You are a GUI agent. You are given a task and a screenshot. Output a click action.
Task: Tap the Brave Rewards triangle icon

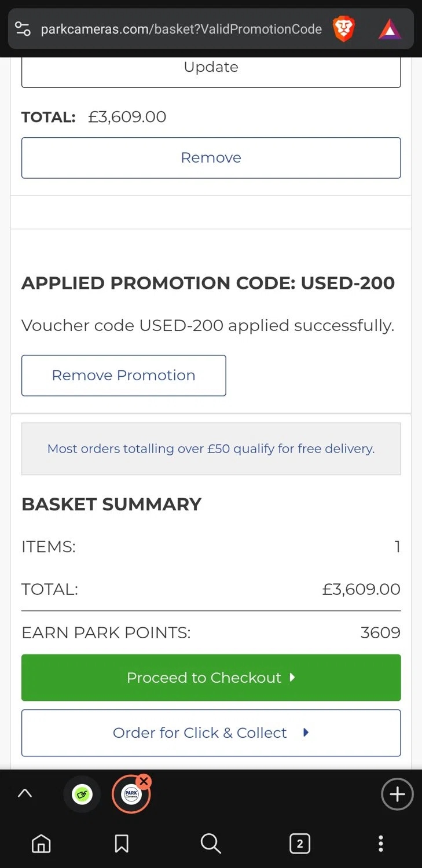click(x=390, y=29)
